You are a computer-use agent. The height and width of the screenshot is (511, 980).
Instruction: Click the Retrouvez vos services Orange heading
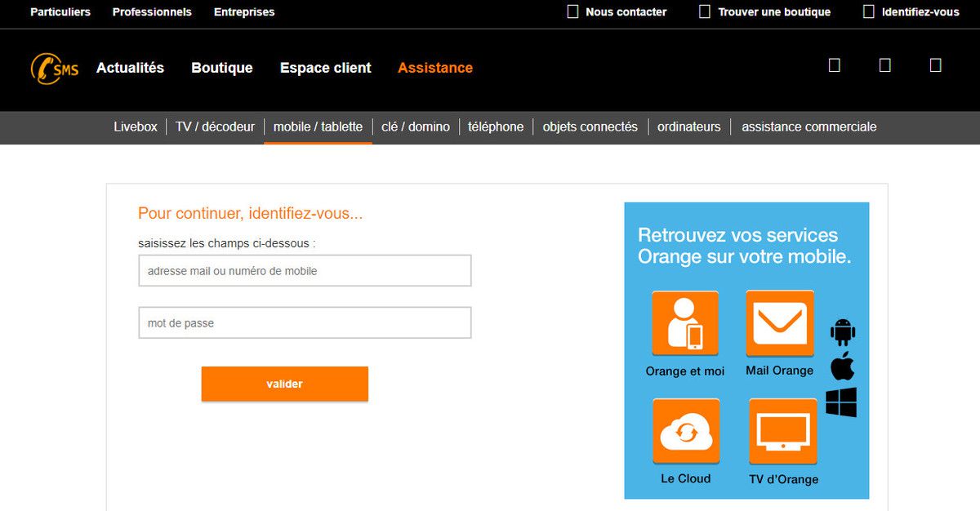[x=745, y=246]
